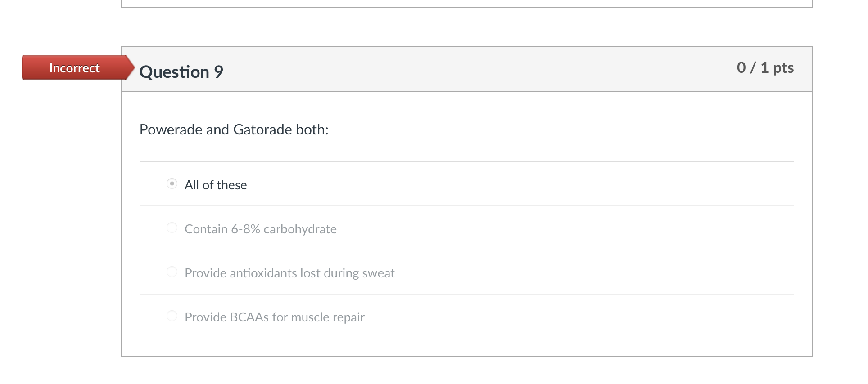868x384 pixels.
Task: Choose the "Contain 6-8% carbohydrate" radio button
Action: [x=172, y=228]
